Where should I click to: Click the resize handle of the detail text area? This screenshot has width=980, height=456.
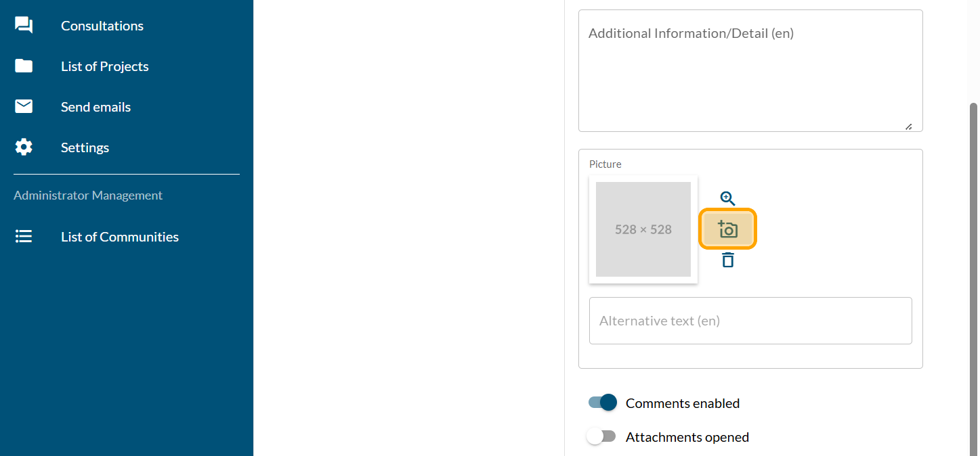click(908, 127)
